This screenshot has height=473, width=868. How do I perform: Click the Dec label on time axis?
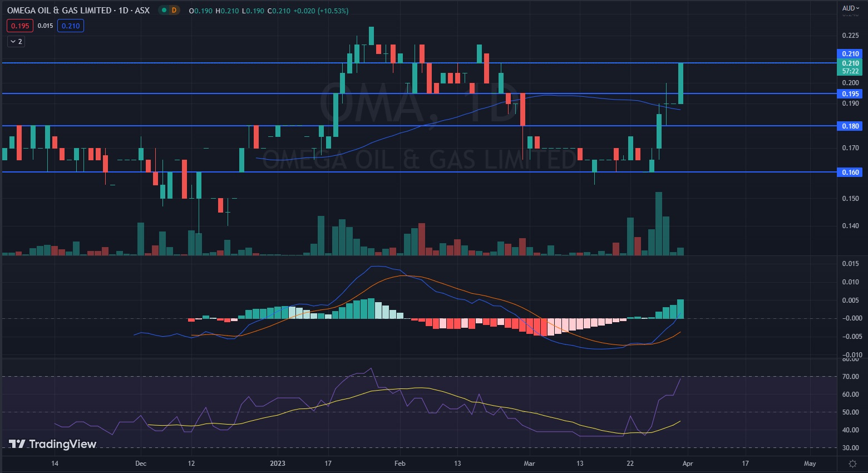pyautogui.click(x=141, y=464)
